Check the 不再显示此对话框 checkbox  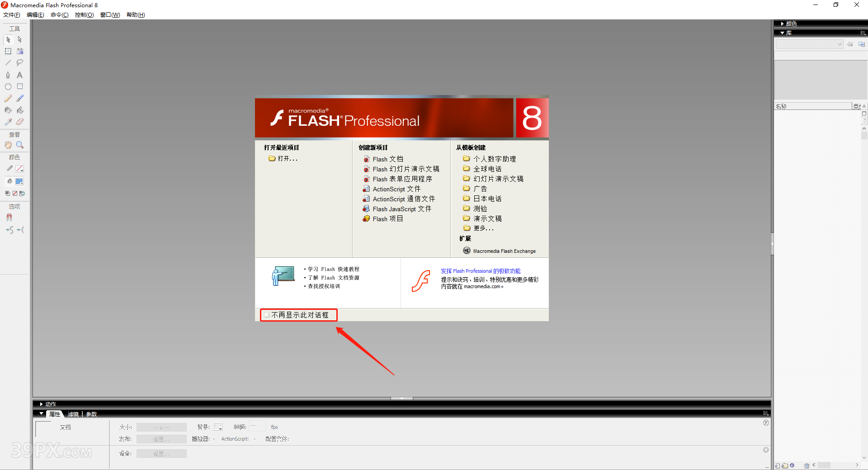point(267,315)
